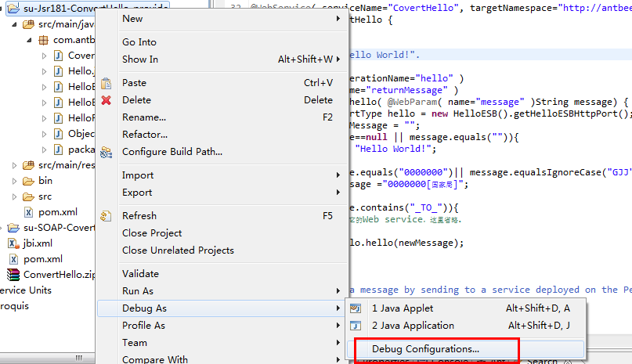Expand the bin folder in tree
Image resolution: width=632 pixels, height=364 pixels.
point(15,181)
